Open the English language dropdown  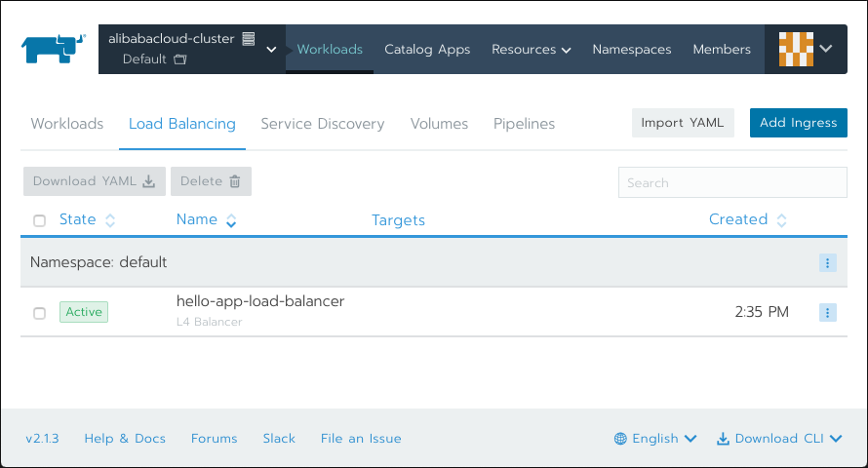[x=654, y=439]
